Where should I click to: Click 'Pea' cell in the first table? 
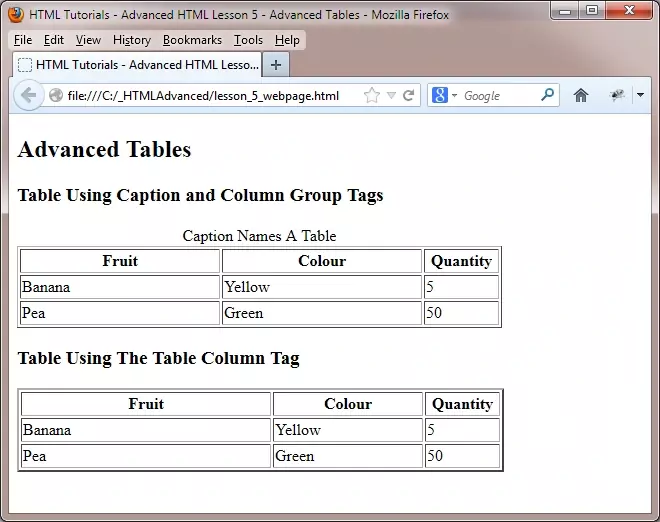(x=120, y=313)
